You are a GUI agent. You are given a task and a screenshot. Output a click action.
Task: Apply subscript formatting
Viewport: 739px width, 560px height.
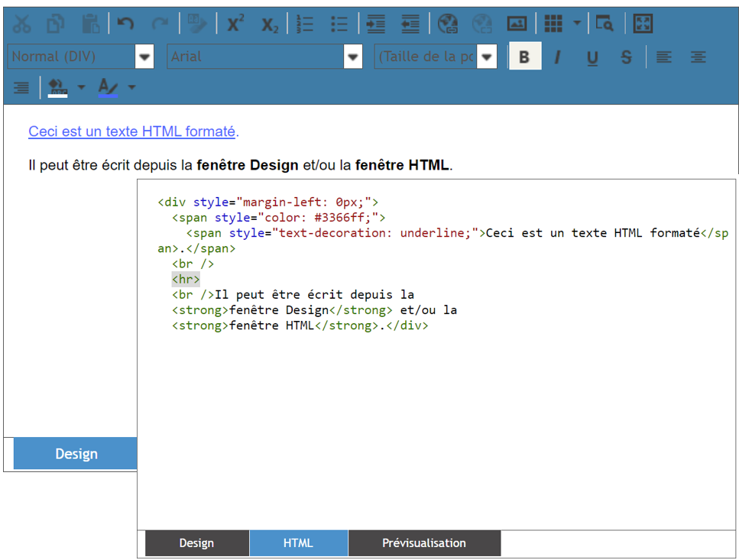pyautogui.click(x=270, y=24)
